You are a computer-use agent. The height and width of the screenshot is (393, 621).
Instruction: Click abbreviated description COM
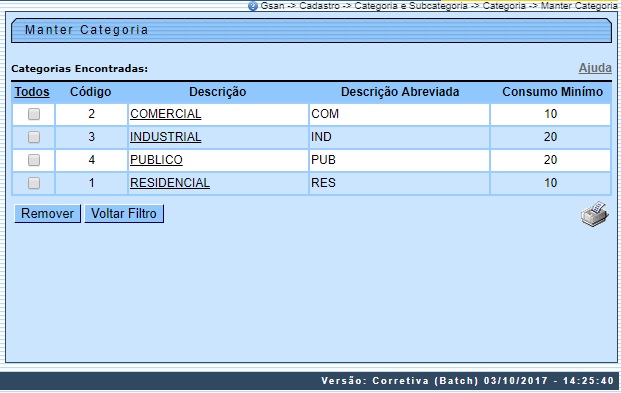[x=325, y=114]
